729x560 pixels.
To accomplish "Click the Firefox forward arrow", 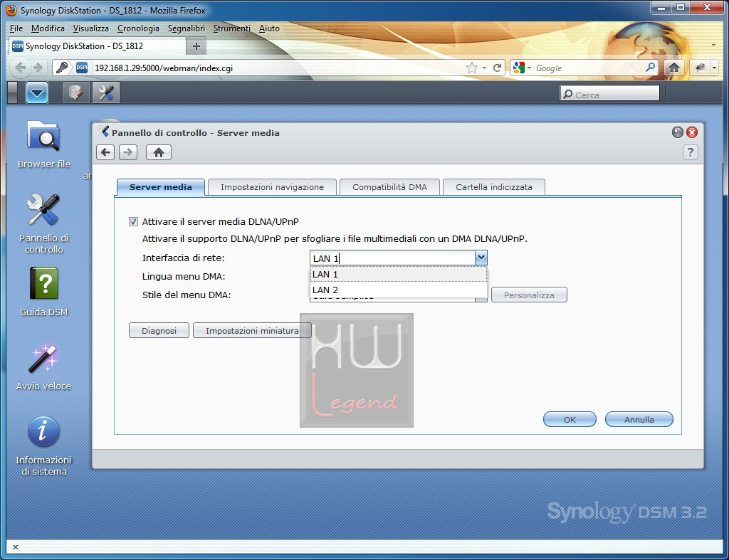I will (x=38, y=68).
